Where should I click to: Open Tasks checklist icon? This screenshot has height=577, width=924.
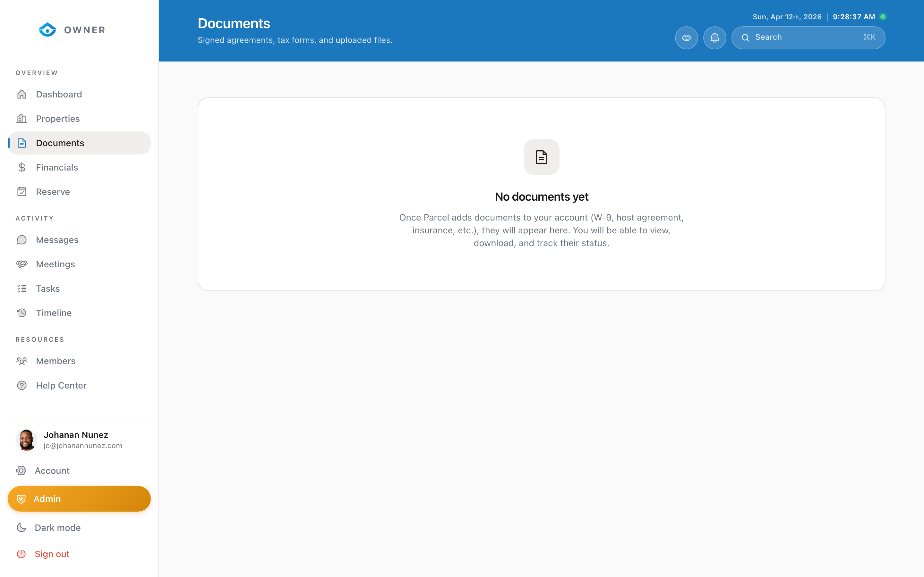[22, 288]
